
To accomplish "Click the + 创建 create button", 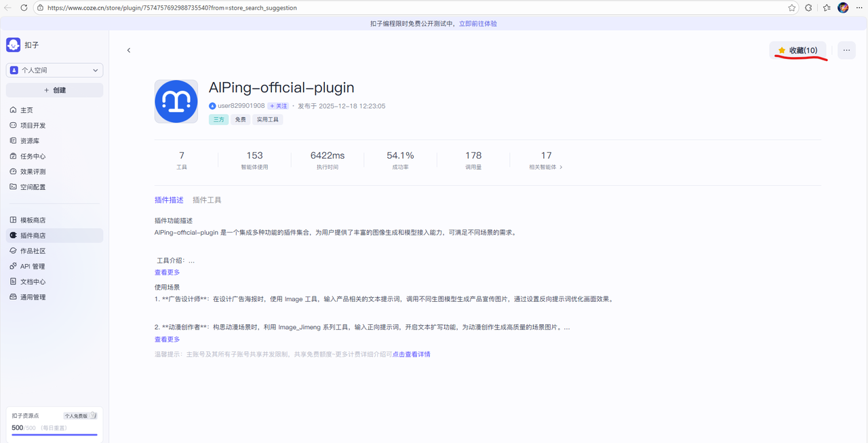I will tap(54, 90).
